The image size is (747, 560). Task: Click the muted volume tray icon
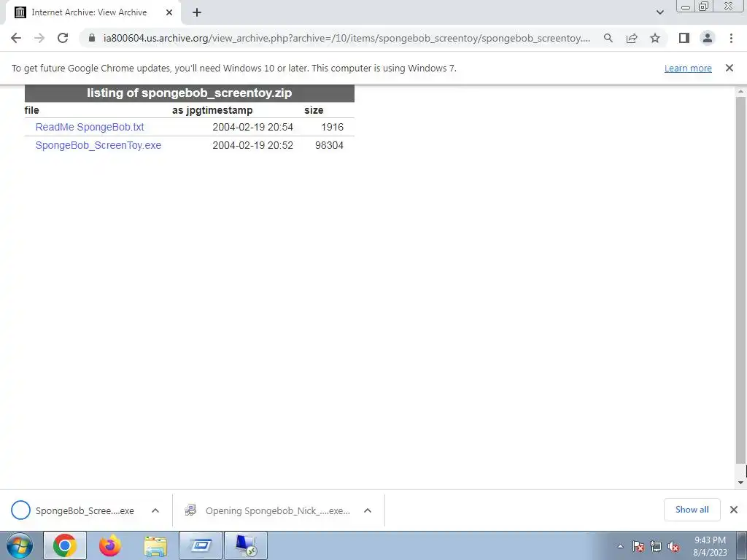[x=673, y=546]
